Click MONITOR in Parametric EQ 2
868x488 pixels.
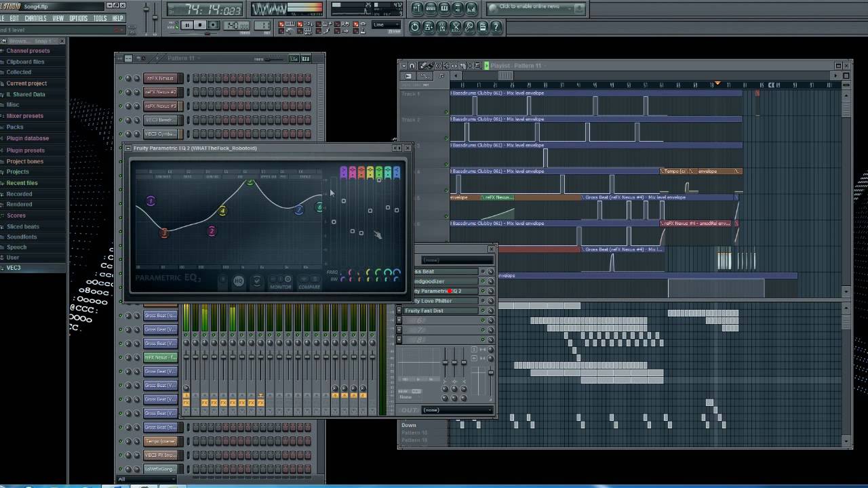click(x=280, y=286)
